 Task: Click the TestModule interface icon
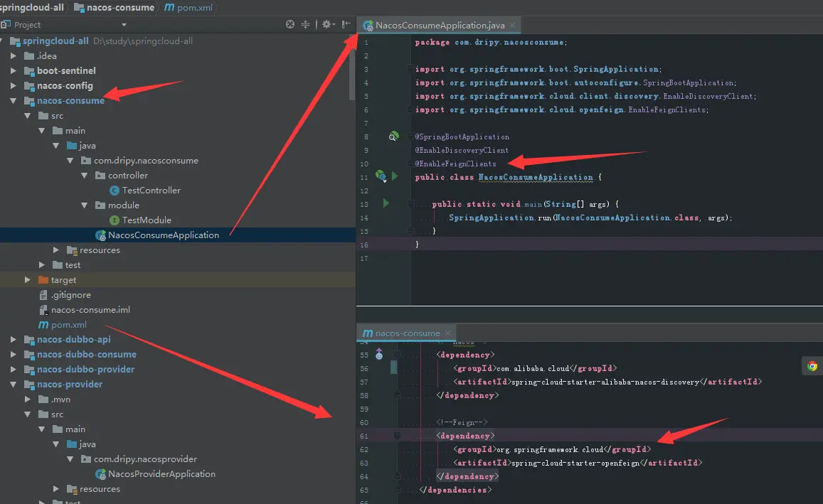[x=115, y=220]
